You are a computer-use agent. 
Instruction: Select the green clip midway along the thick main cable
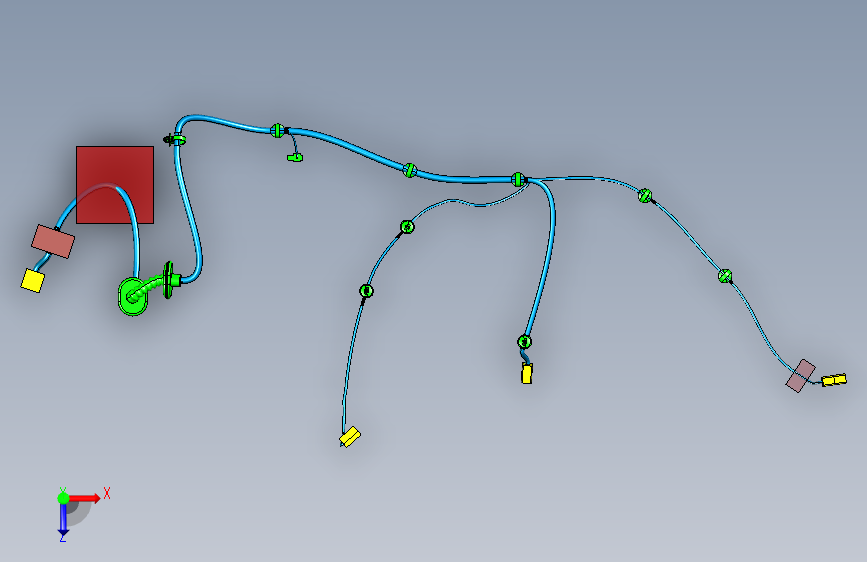(410, 170)
